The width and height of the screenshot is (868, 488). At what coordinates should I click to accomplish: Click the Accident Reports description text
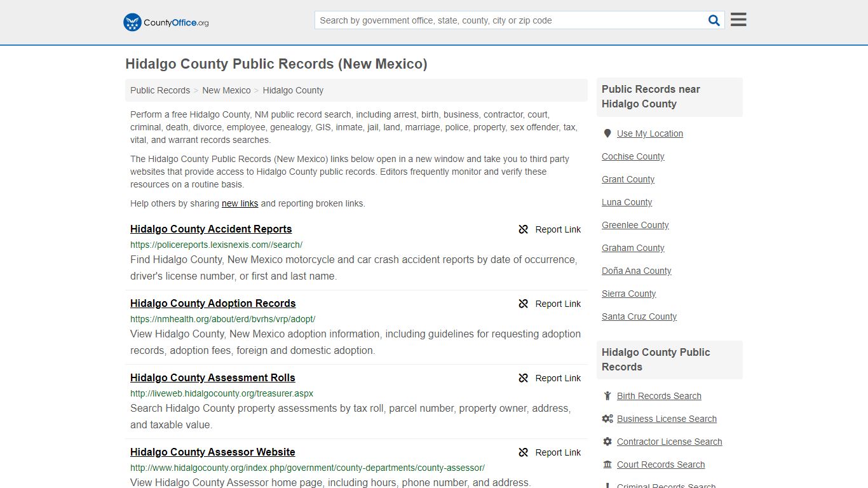(x=354, y=268)
